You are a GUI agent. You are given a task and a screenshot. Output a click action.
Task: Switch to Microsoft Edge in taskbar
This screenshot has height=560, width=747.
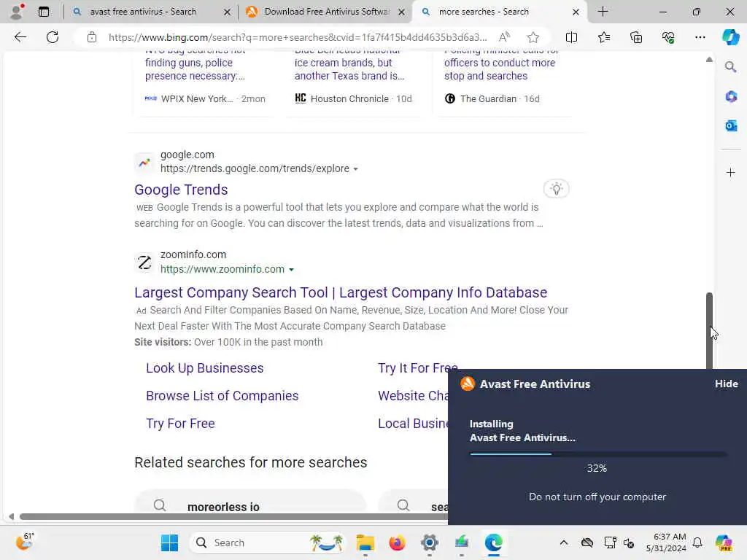coord(494,542)
